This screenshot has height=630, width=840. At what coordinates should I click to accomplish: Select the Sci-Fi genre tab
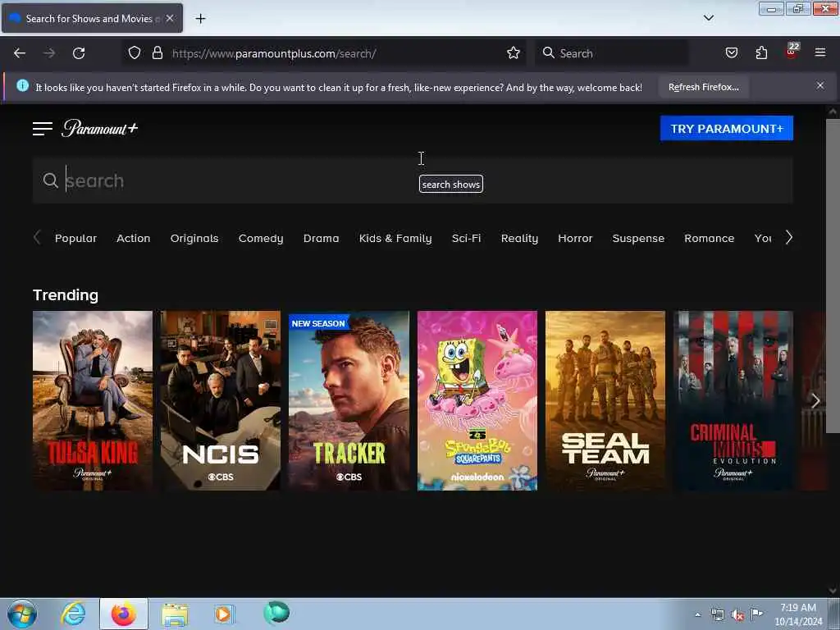tap(466, 239)
